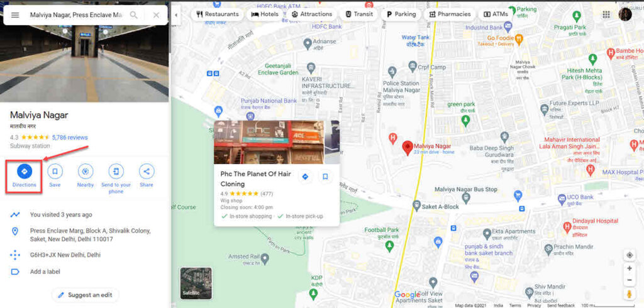Show your current location on map
Image resolution: width=644 pixels, height=308 pixels.
click(629, 255)
